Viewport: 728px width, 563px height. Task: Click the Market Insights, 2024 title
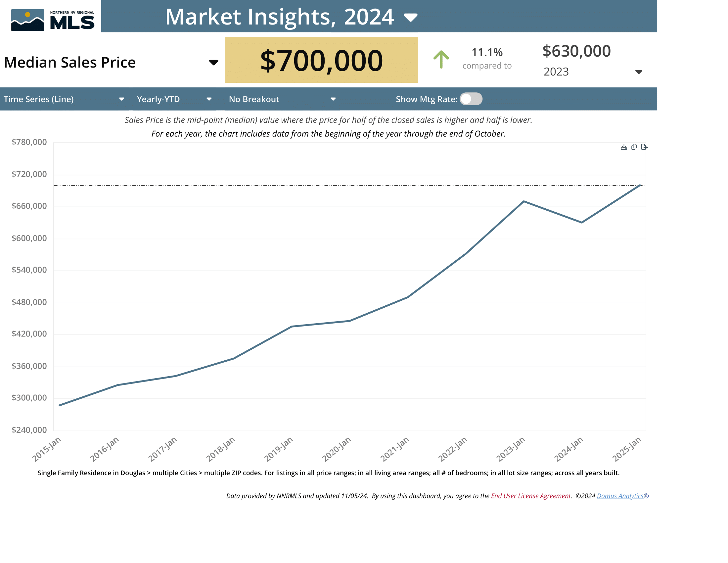[280, 17]
